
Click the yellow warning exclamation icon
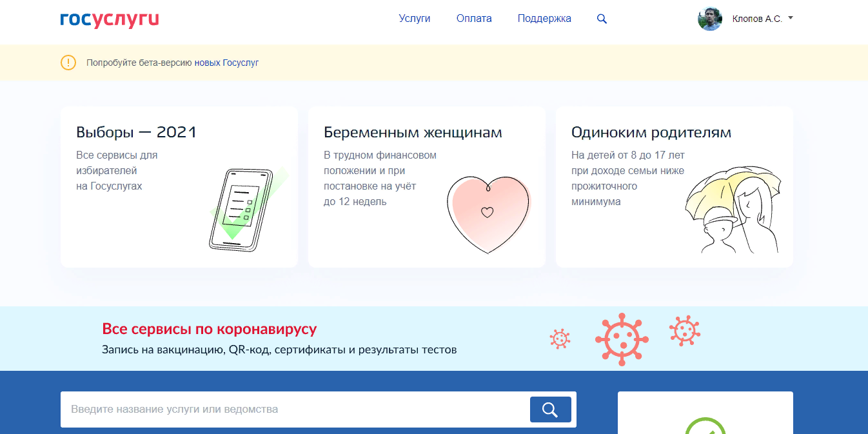pos(68,63)
